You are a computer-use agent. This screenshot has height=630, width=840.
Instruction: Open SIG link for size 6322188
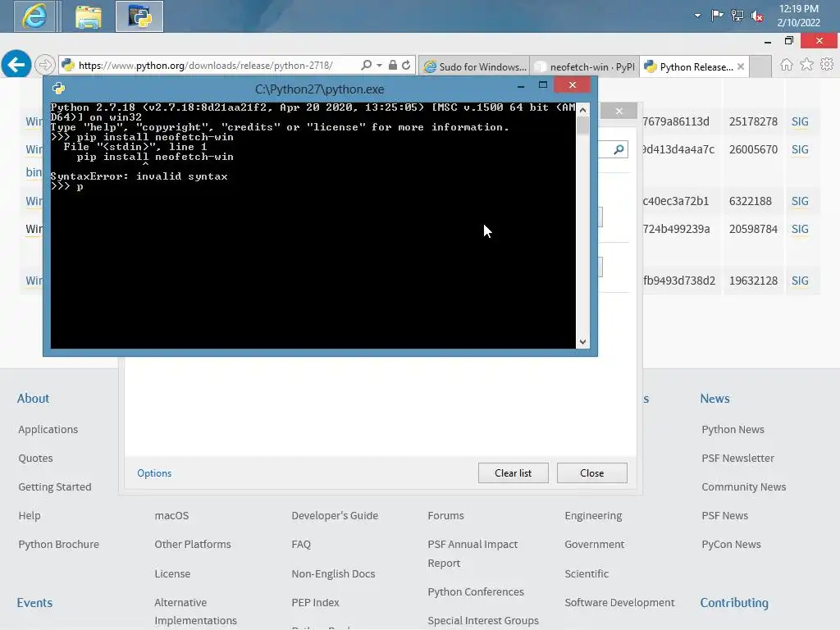point(800,202)
